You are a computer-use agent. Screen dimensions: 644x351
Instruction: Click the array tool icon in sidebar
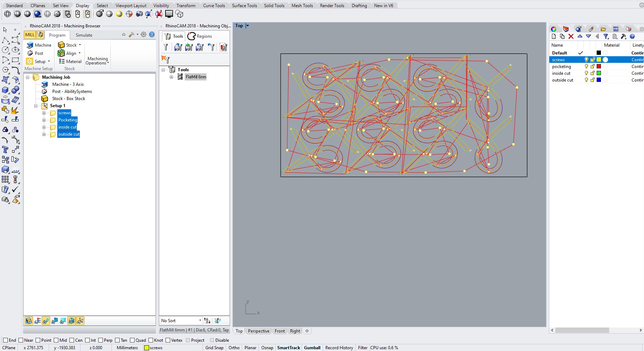pos(5,179)
